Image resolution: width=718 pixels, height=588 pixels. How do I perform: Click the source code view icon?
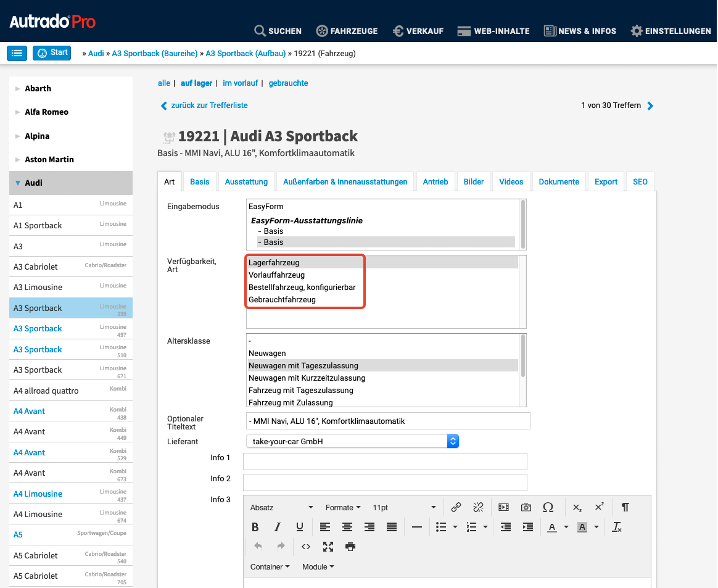[x=305, y=547]
